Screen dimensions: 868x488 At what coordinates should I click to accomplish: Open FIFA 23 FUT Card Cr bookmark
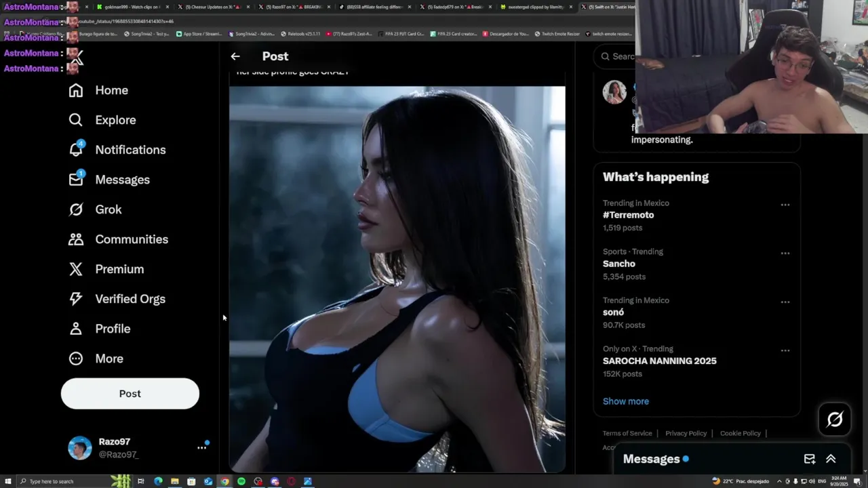(400, 34)
